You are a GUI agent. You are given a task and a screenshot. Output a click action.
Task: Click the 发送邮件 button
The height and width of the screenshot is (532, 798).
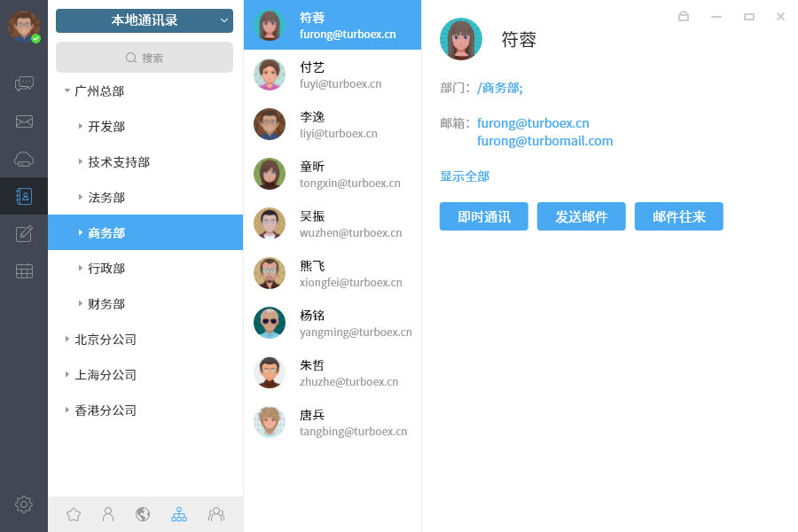[582, 216]
